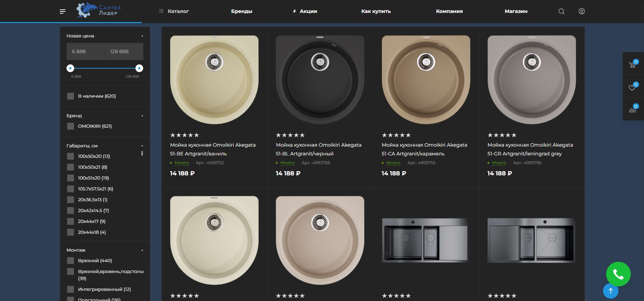The width and height of the screenshot is (644, 301).
Task: Collapse the Габариты, см filter section
Action: coord(142,146)
